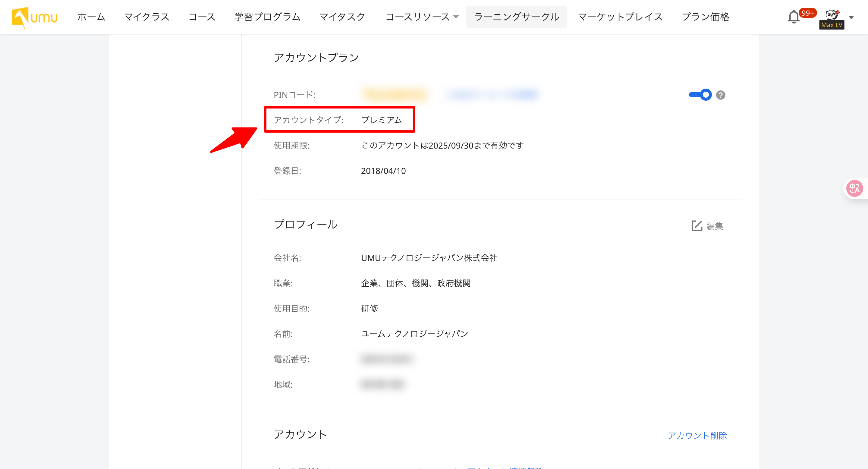Open マイクラス menu item
Image resolution: width=868 pixels, height=469 pixels.
(x=146, y=17)
